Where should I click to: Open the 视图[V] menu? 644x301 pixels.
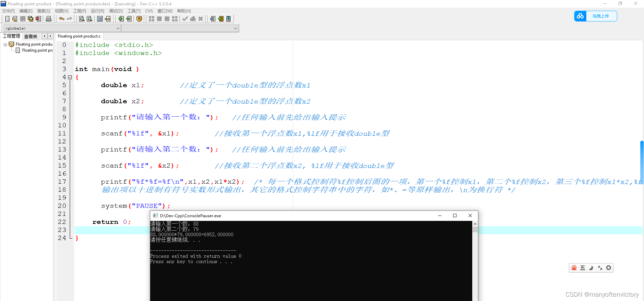pos(61,11)
